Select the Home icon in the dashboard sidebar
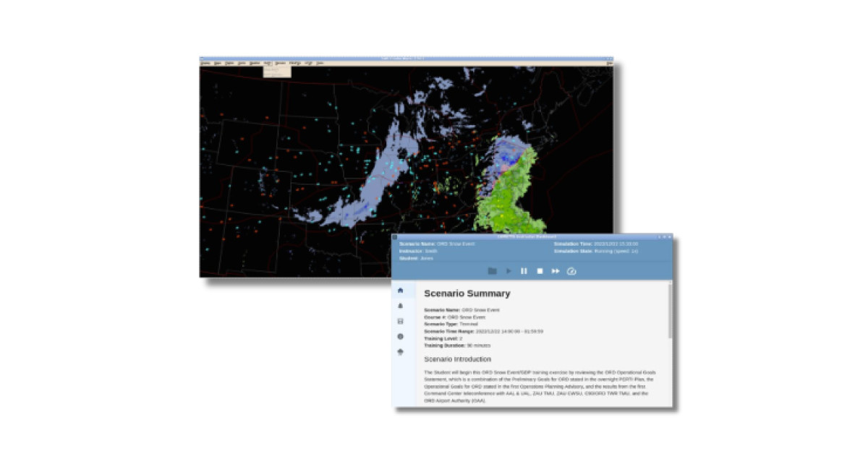Image resolution: width=868 pixels, height=454 pixels. [x=400, y=289]
